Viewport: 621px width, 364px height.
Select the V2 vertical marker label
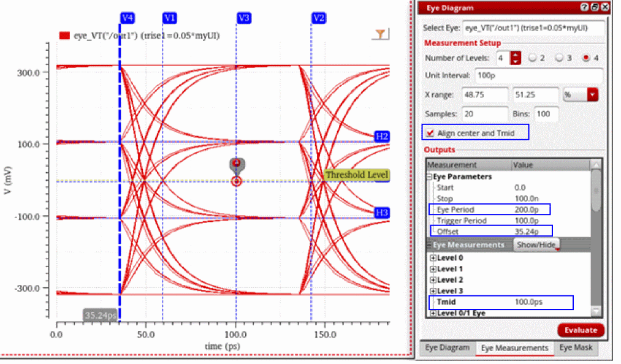point(318,18)
